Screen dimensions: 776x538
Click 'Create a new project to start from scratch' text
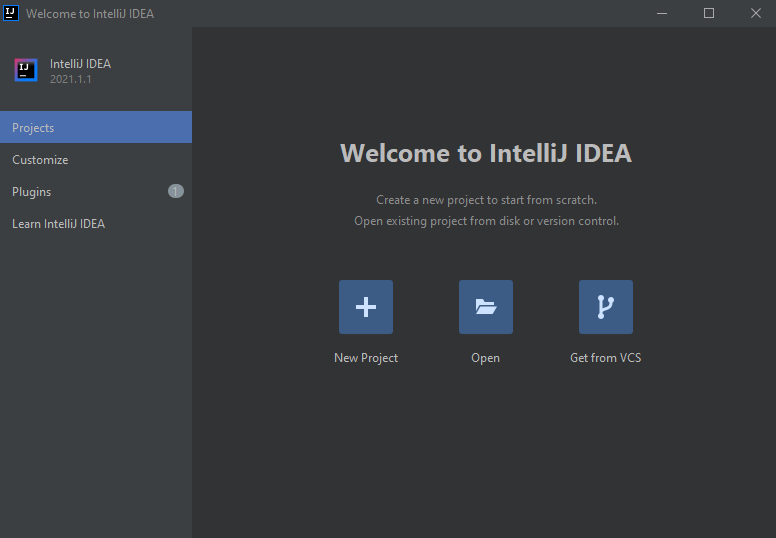click(x=486, y=200)
